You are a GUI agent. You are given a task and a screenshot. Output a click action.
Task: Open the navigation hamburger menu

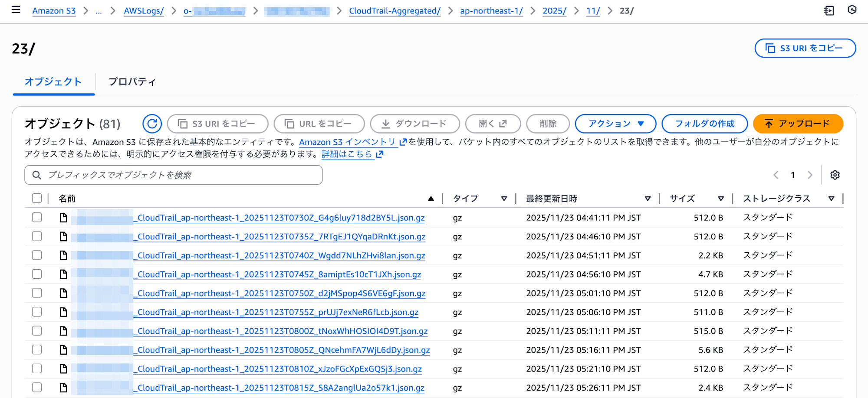(16, 10)
